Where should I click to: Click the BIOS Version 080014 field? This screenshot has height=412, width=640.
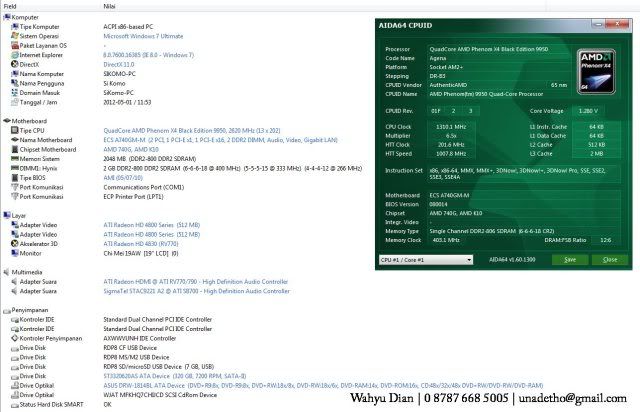(x=524, y=204)
